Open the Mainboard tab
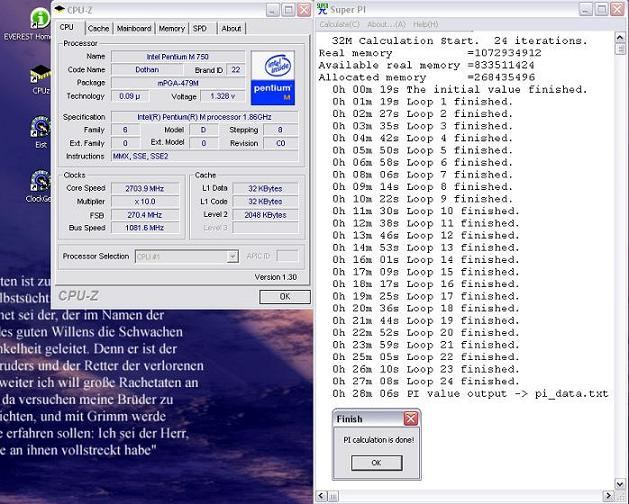Viewport: 629px width, 504px height. 134,28
